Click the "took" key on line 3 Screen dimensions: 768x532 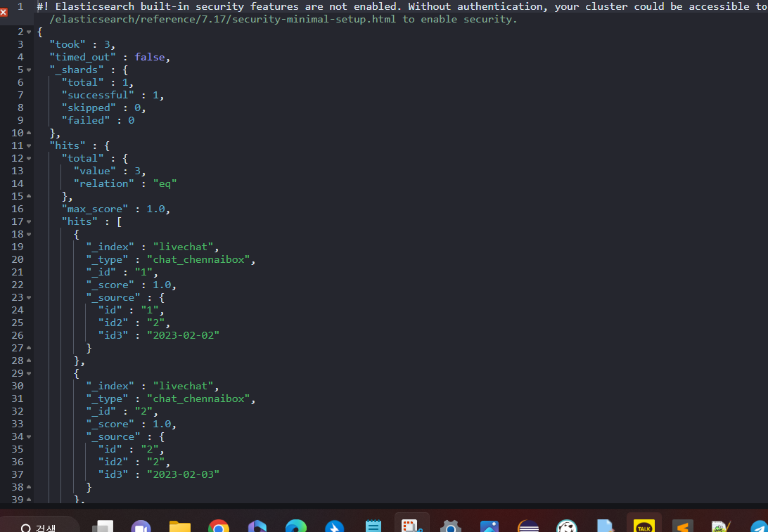(68, 44)
